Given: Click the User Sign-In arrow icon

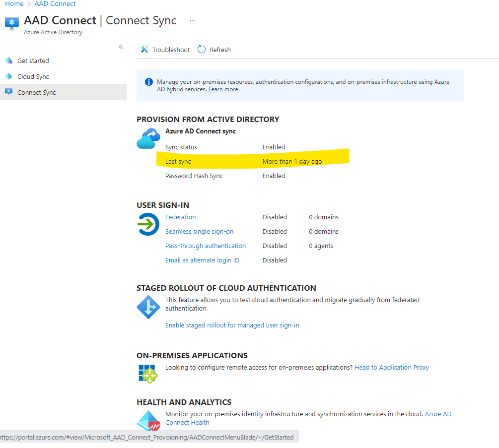Looking at the screenshot, I should pyautogui.click(x=148, y=224).
